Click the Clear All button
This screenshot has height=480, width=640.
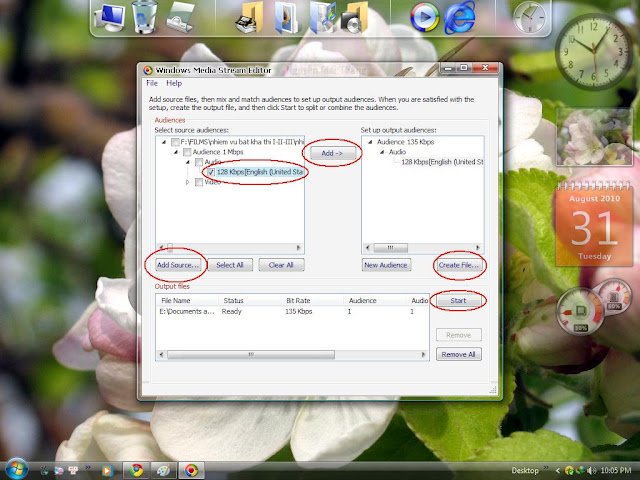click(281, 265)
